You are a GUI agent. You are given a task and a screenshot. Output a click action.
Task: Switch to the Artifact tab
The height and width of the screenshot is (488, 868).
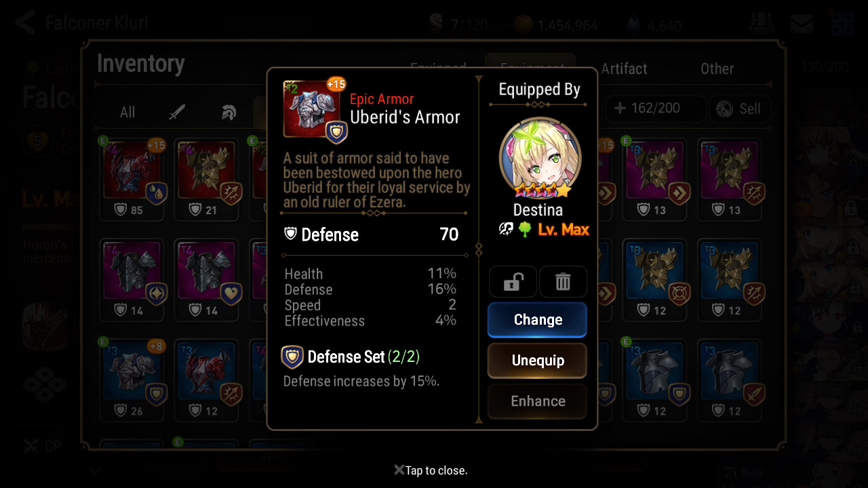[x=624, y=68]
